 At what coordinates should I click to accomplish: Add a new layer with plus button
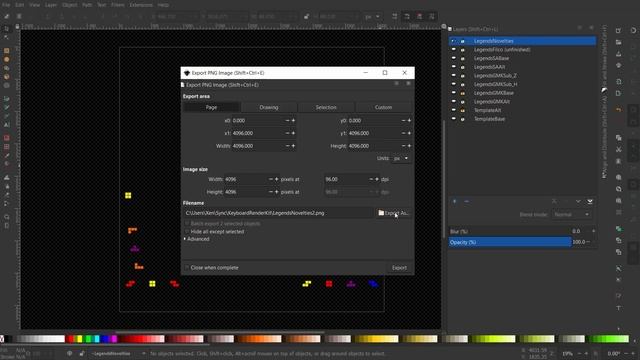(x=455, y=201)
